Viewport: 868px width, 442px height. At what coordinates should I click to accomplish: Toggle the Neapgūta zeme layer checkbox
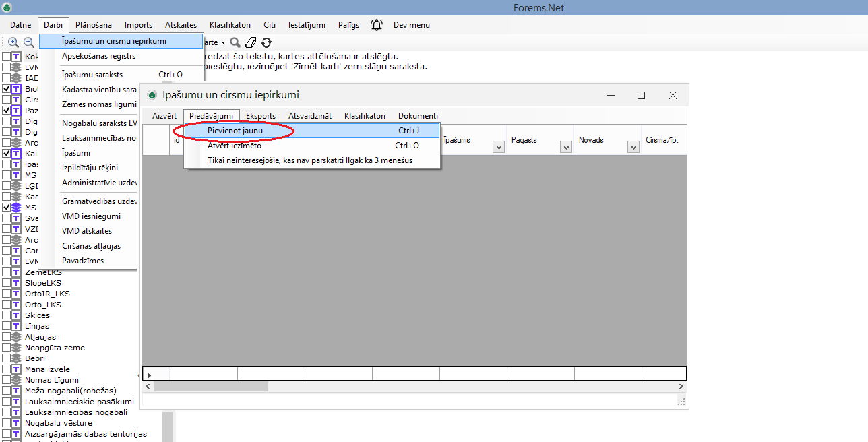pos(6,348)
